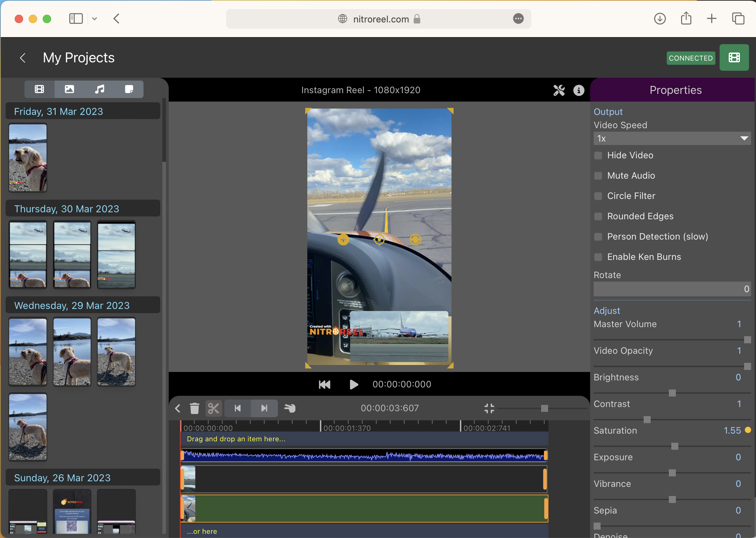756x538 pixels.
Task: Click the Output section heading
Action: (x=608, y=112)
